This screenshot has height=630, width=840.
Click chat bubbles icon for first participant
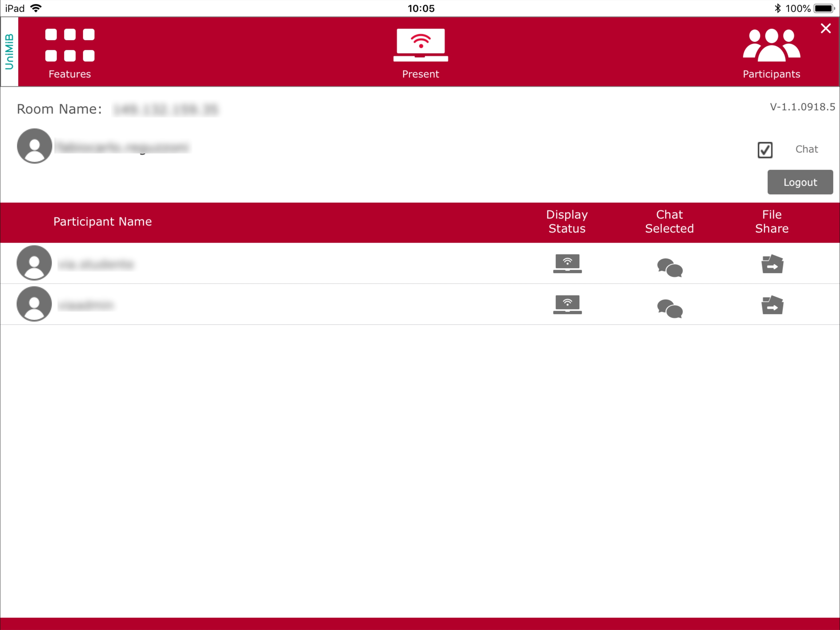click(x=669, y=268)
